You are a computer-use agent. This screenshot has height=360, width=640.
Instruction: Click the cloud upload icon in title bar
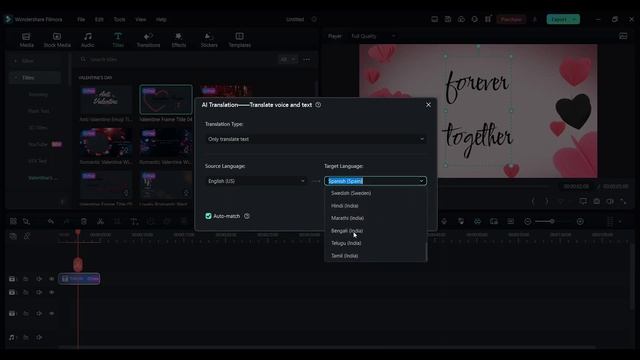(x=461, y=19)
